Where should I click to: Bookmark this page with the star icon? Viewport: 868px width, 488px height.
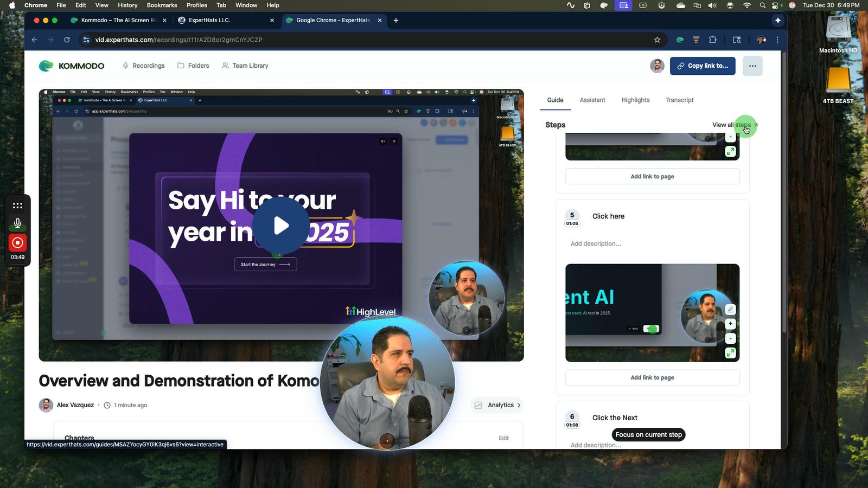click(x=657, y=40)
